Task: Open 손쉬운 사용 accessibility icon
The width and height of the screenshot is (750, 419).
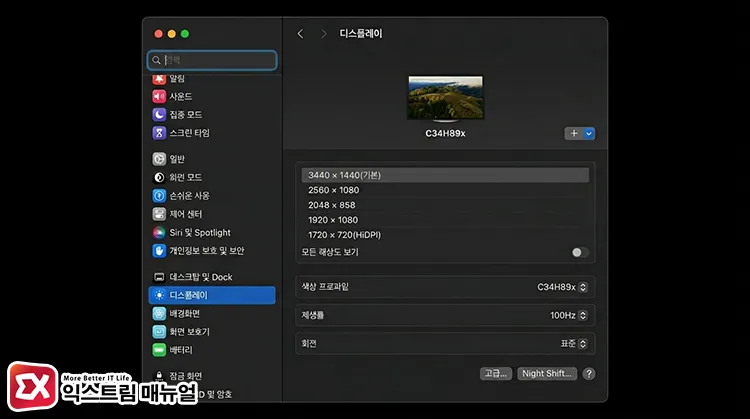Action: click(x=159, y=196)
